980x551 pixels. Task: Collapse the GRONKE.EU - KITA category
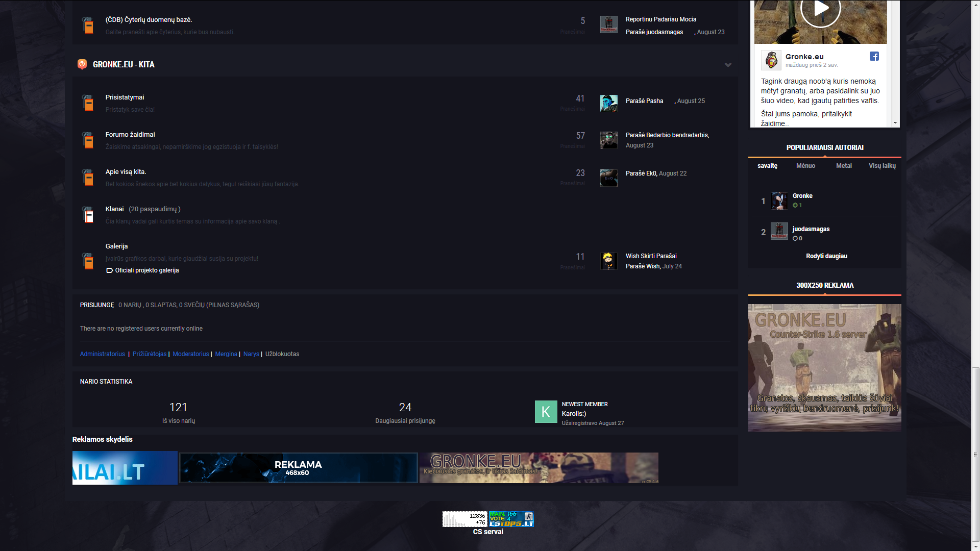tap(728, 64)
